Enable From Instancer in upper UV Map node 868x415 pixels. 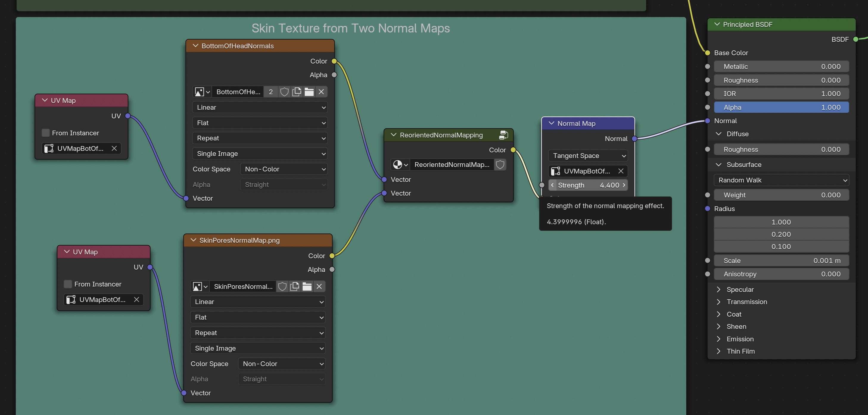pos(46,133)
